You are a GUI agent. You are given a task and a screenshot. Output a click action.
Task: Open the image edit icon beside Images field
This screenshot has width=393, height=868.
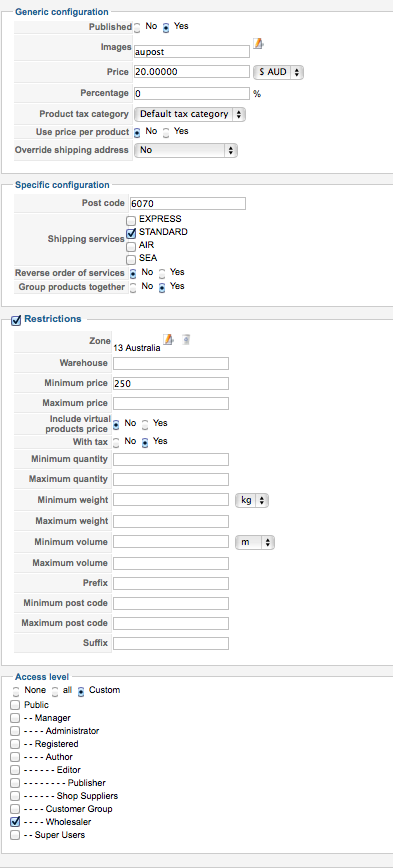258,44
